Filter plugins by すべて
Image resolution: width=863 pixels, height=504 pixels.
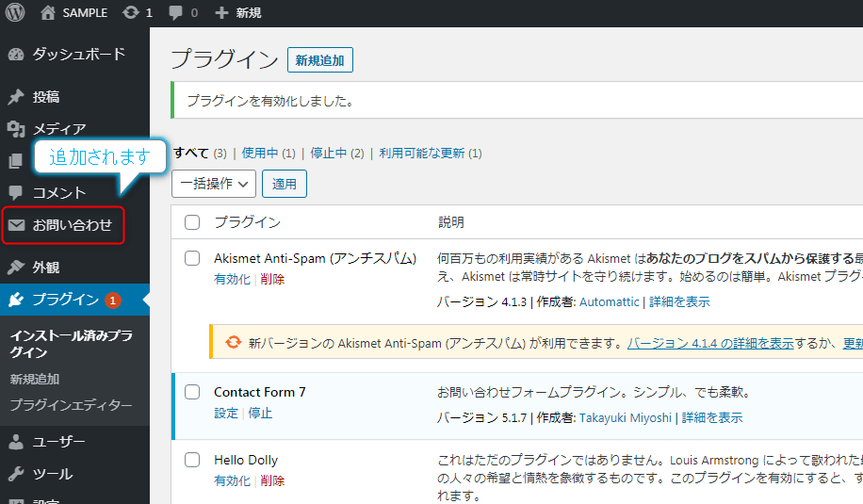(x=191, y=153)
